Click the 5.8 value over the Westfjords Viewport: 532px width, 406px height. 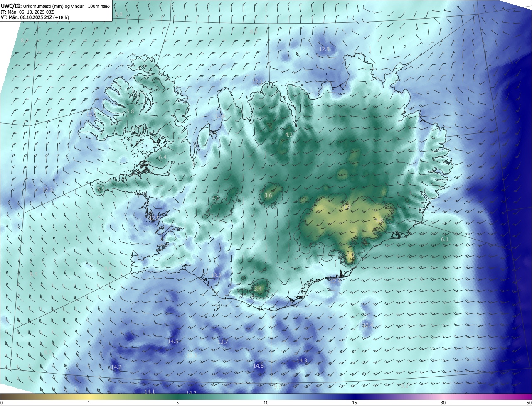[130, 112]
